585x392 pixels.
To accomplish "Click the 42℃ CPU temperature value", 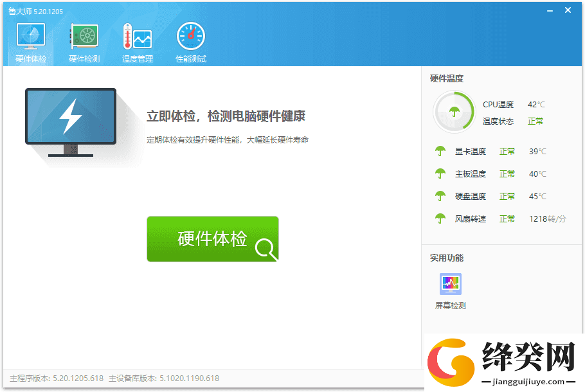I will coord(536,105).
